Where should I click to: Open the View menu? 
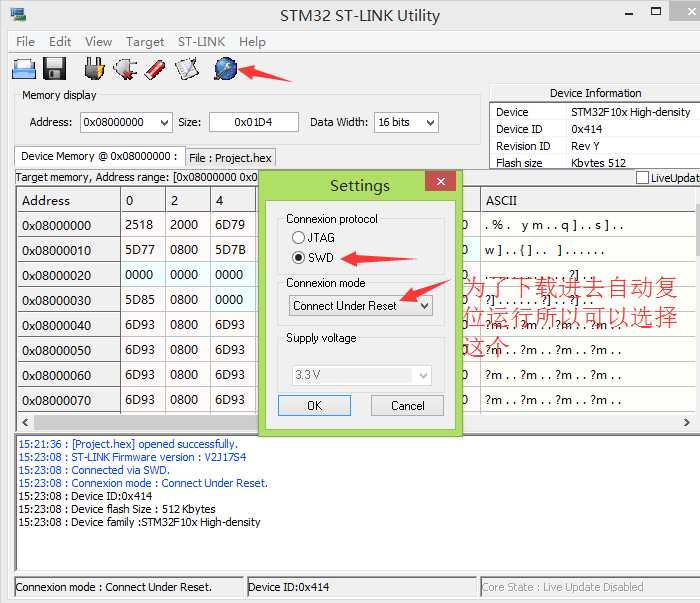tap(98, 42)
